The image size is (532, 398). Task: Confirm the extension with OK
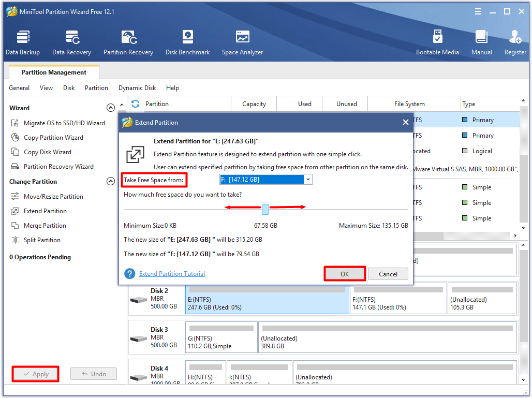pos(345,274)
